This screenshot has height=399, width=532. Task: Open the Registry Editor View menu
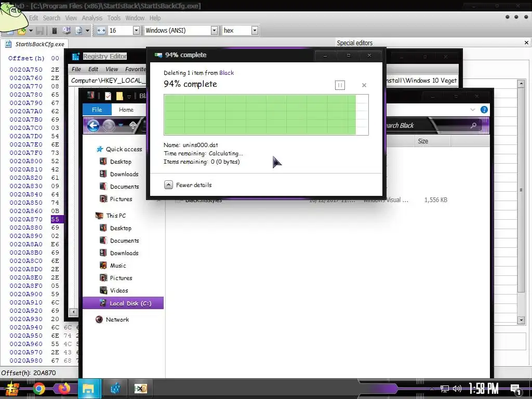pyautogui.click(x=112, y=69)
